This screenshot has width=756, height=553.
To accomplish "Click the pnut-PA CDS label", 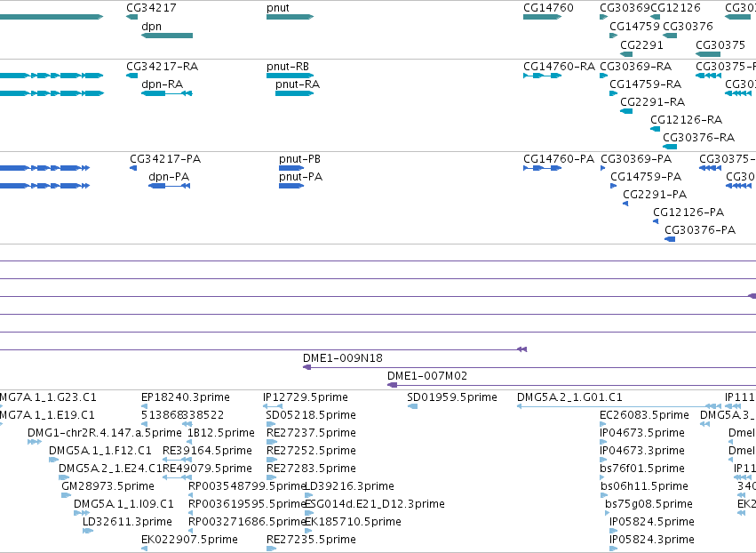I will pyautogui.click(x=300, y=177).
